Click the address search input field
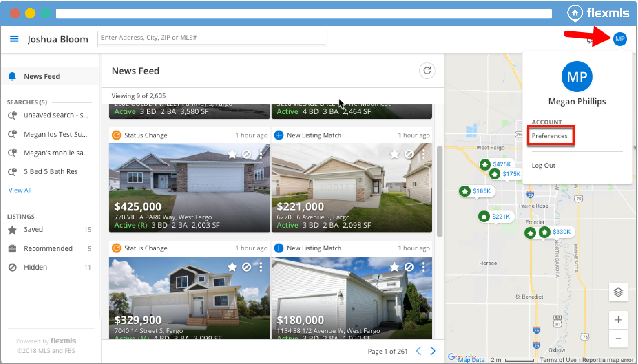 [x=212, y=38]
